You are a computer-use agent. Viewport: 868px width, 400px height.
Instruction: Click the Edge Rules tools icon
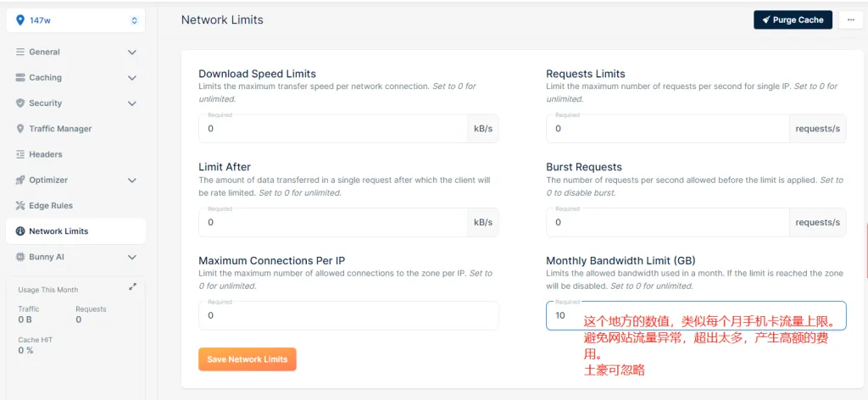pos(21,206)
